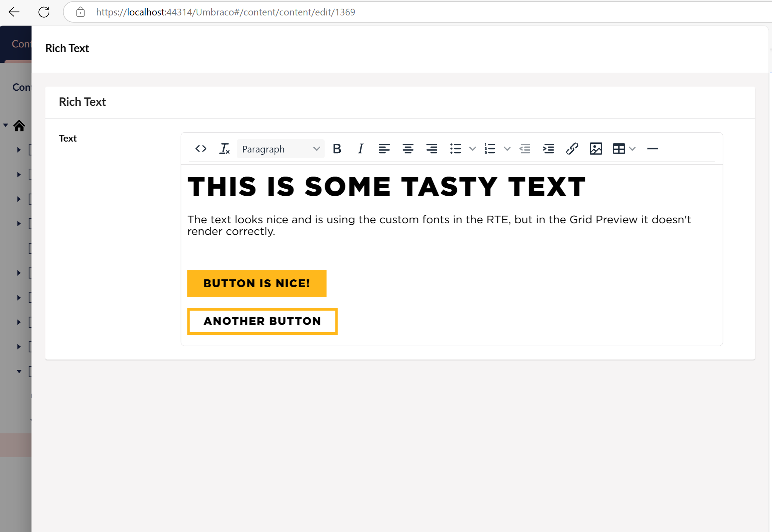Reload the page in browser
The image size is (772, 532).
44,12
